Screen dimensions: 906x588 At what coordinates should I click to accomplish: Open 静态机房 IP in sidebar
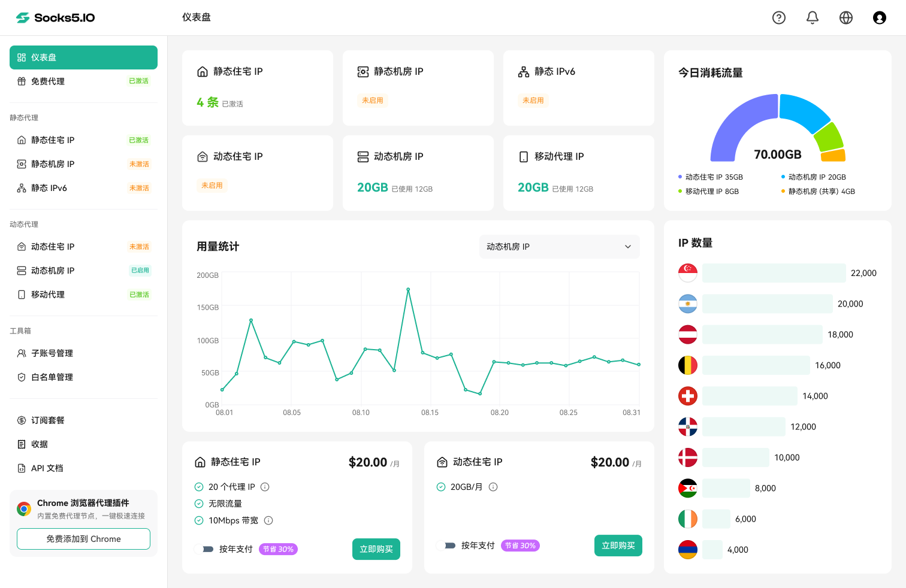point(83,164)
